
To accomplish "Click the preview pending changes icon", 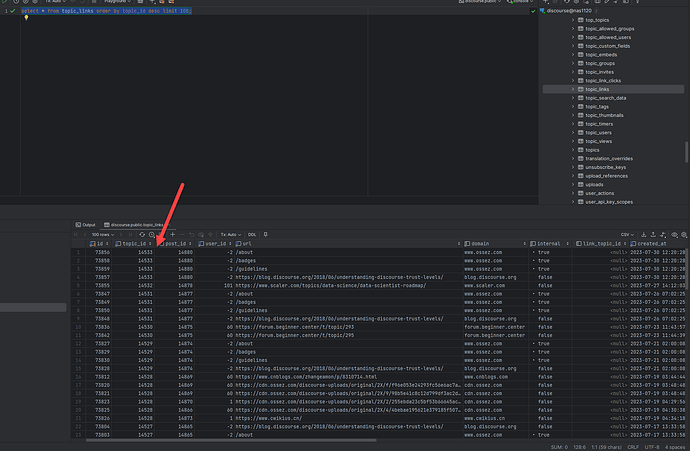I will 201,235.
